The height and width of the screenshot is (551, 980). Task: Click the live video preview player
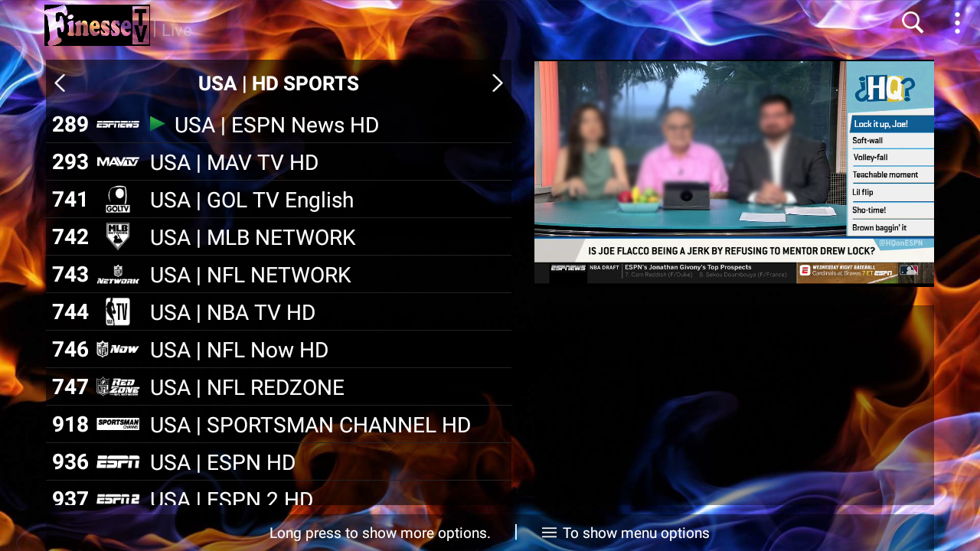pyautogui.click(x=734, y=172)
